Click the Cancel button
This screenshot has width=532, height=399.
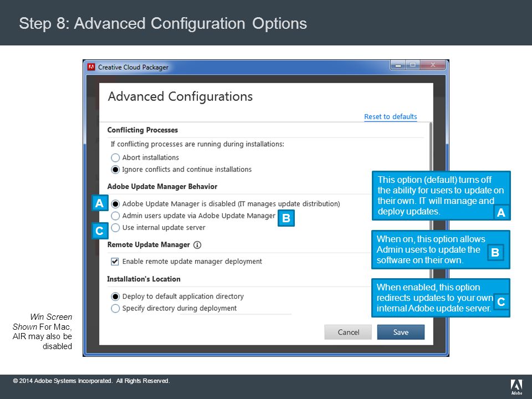348,332
